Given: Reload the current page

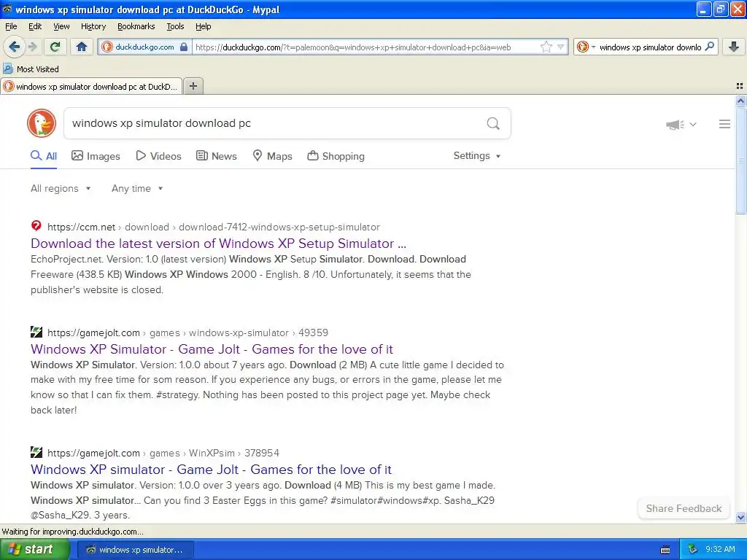Looking at the screenshot, I should 55,47.
